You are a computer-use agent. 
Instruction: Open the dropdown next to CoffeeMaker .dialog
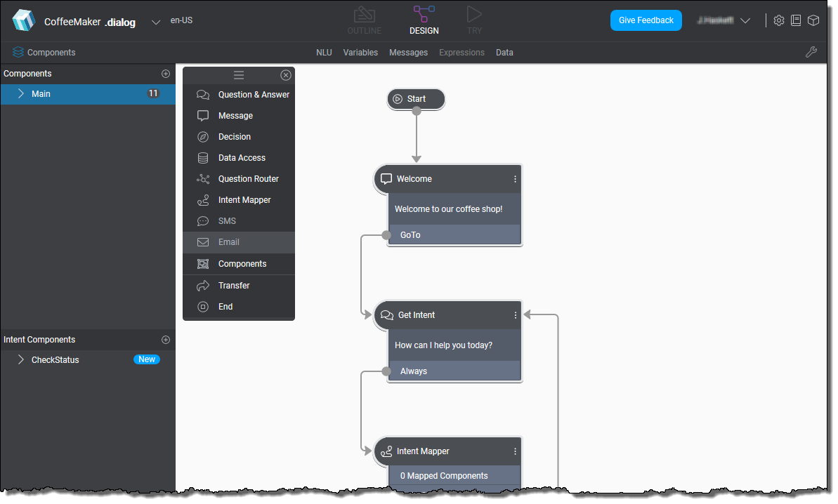point(155,22)
